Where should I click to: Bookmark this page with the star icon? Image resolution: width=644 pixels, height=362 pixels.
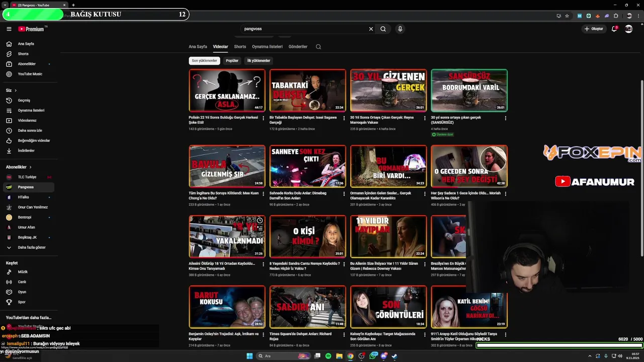coord(567,16)
